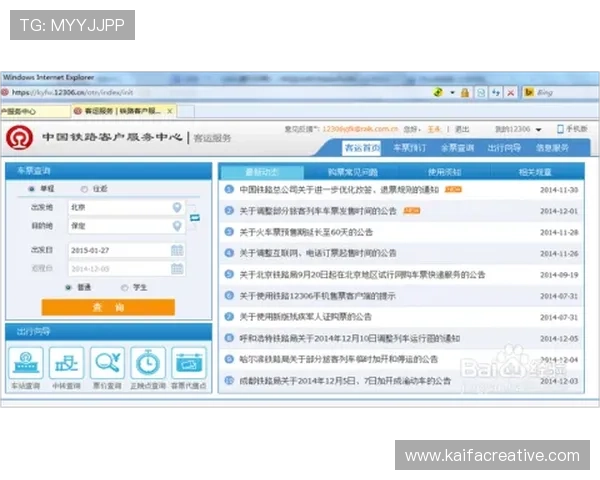Open the address bar dropdown arrow
Viewport: 600px width, 480px height.
(452, 92)
